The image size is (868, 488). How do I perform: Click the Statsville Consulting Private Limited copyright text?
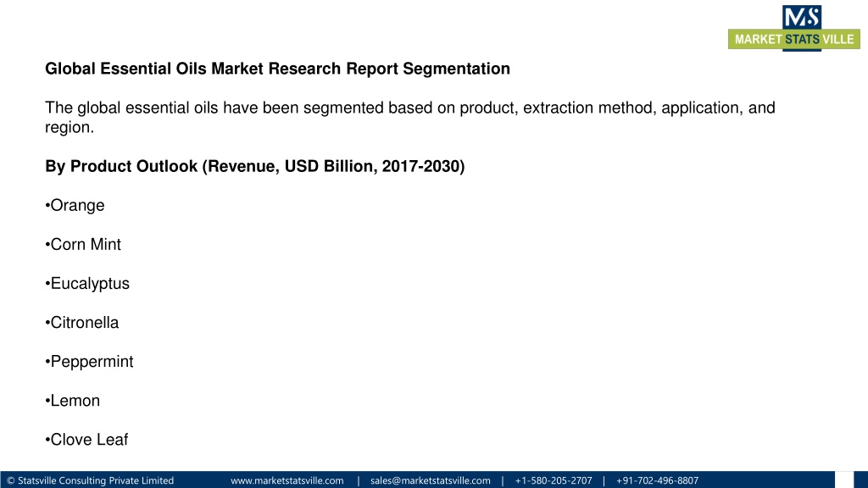[90, 480]
